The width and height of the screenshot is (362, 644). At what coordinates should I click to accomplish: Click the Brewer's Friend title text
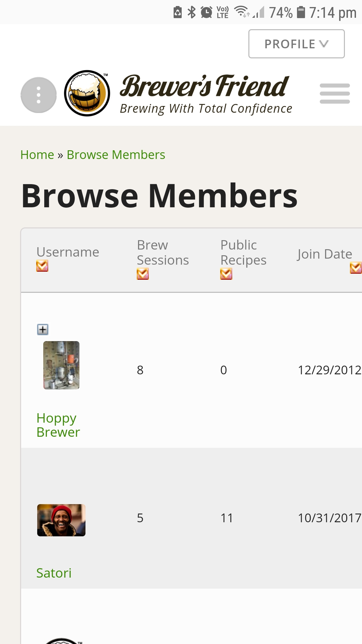tap(204, 86)
